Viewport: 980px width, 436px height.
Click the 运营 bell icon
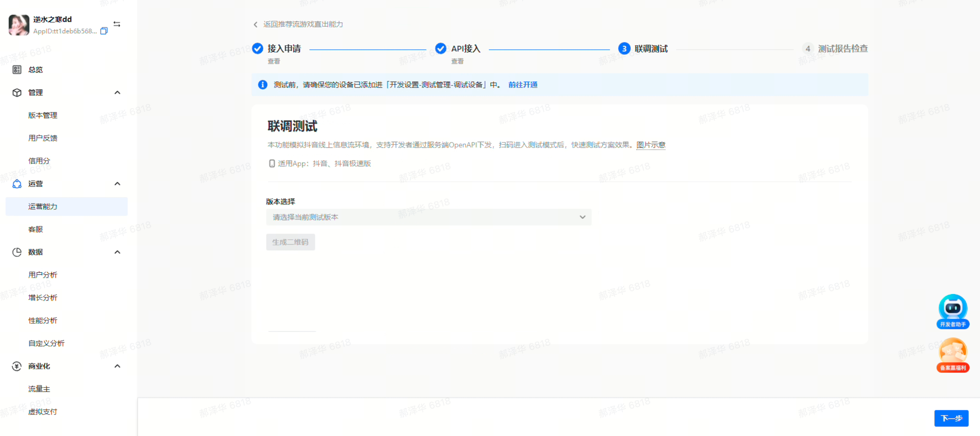(x=17, y=184)
